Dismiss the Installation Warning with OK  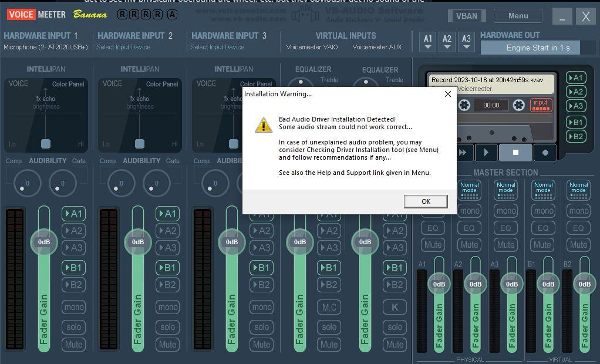coord(426,201)
